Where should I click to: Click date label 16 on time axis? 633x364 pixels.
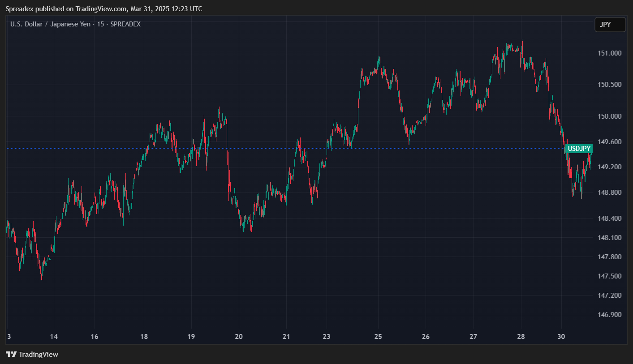[x=95, y=337]
